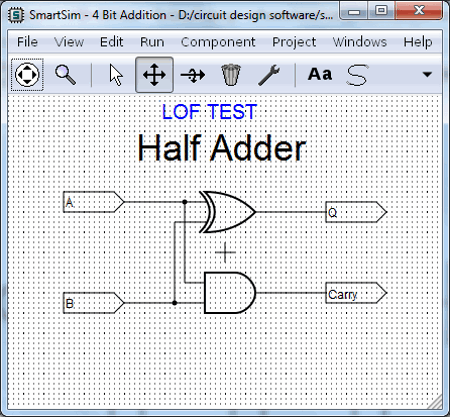Image resolution: width=450 pixels, height=417 pixels.
Task: Click the wire junction on B line
Action: coord(174,303)
